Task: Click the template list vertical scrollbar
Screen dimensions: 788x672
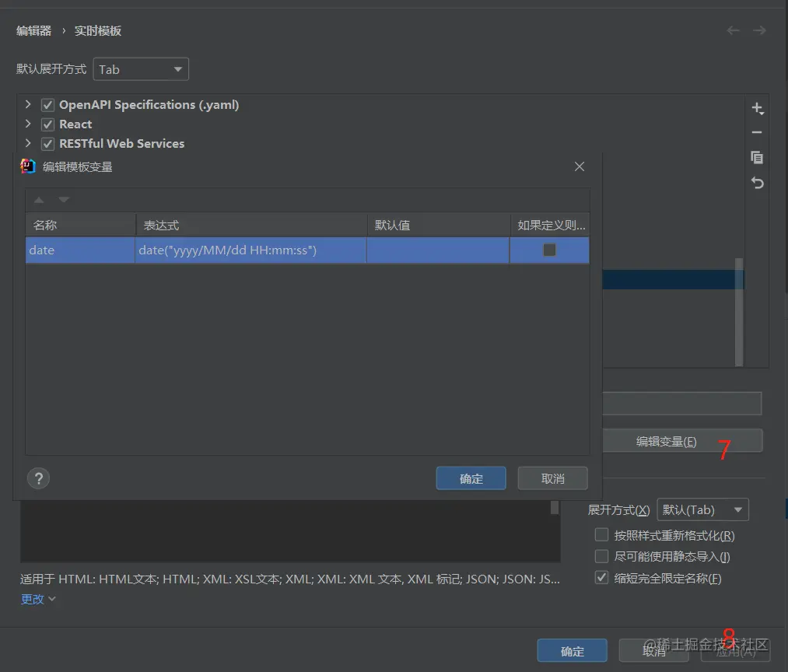Action: coord(739,312)
